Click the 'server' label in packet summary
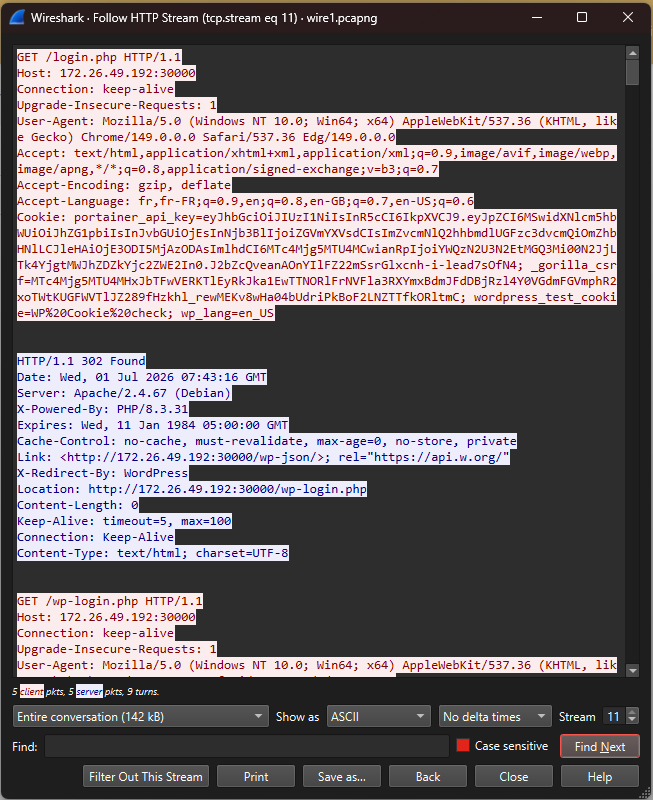This screenshot has width=653, height=800. click(89, 691)
